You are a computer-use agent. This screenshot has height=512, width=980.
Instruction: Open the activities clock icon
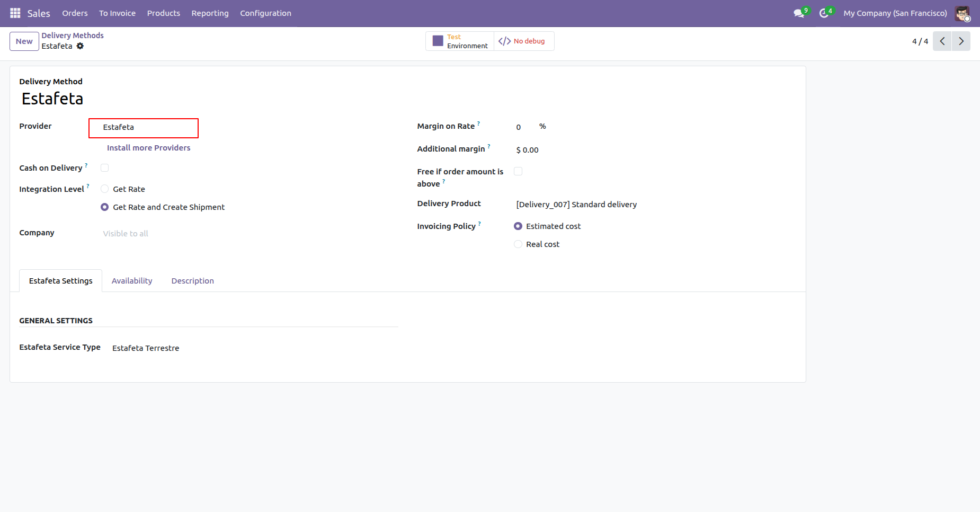[824, 13]
